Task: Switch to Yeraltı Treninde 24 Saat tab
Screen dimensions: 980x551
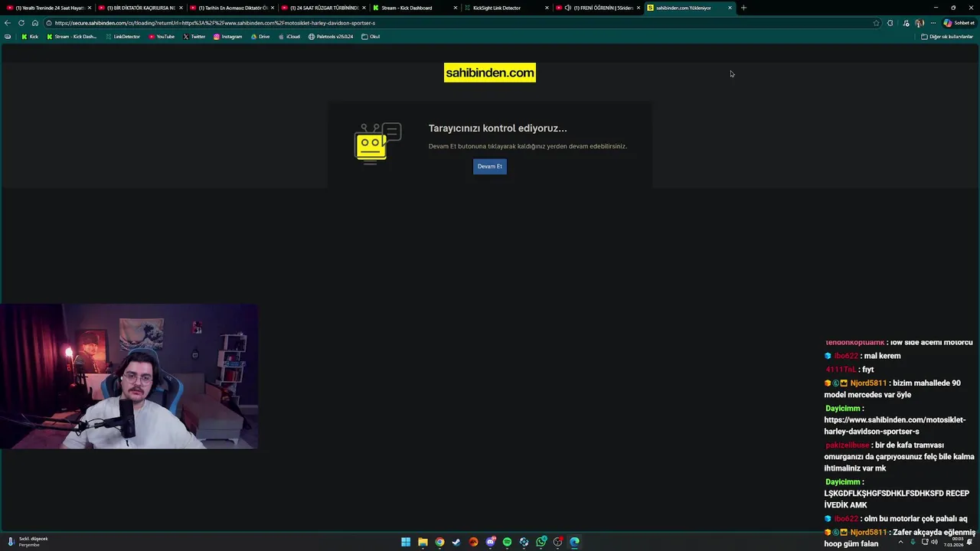Action: click(x=48, y=8)
